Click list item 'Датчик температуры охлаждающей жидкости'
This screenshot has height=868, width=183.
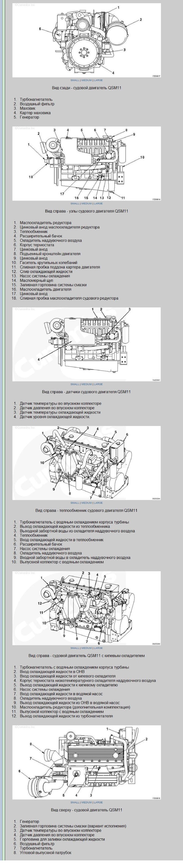[60, 412]
